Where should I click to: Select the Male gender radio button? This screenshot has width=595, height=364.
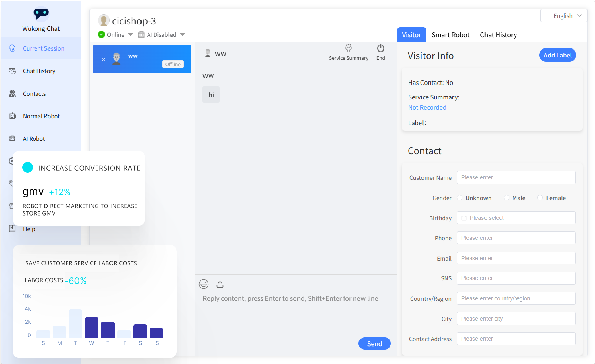[x=507, y=198]
